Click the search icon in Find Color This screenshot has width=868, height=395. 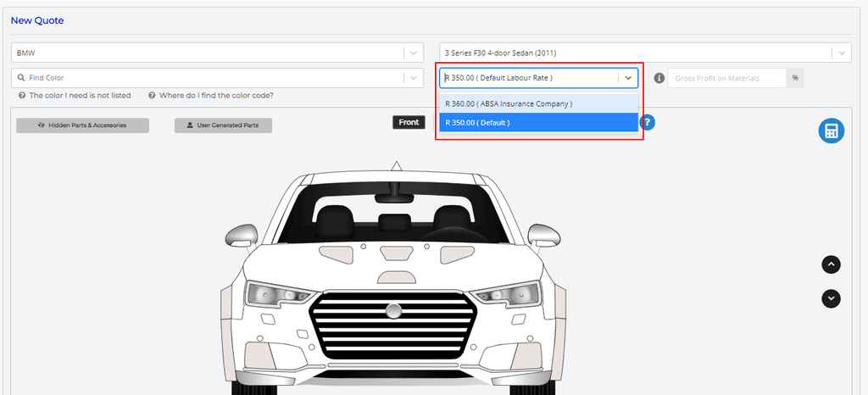19,78
